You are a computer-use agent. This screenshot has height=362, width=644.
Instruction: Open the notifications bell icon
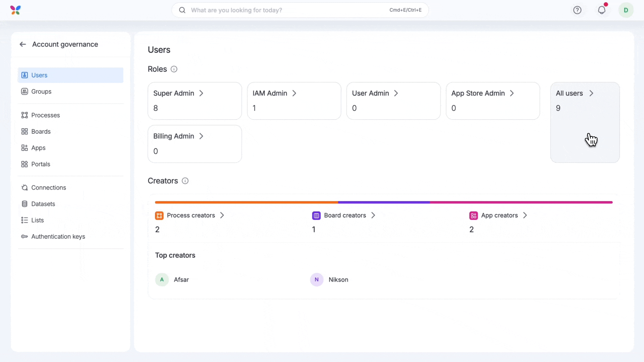pyautogui.click(x=602, y=10)
